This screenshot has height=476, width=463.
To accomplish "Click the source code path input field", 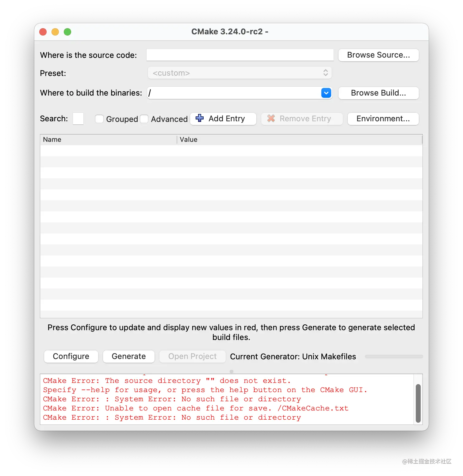I will click(x=240, y=55).
